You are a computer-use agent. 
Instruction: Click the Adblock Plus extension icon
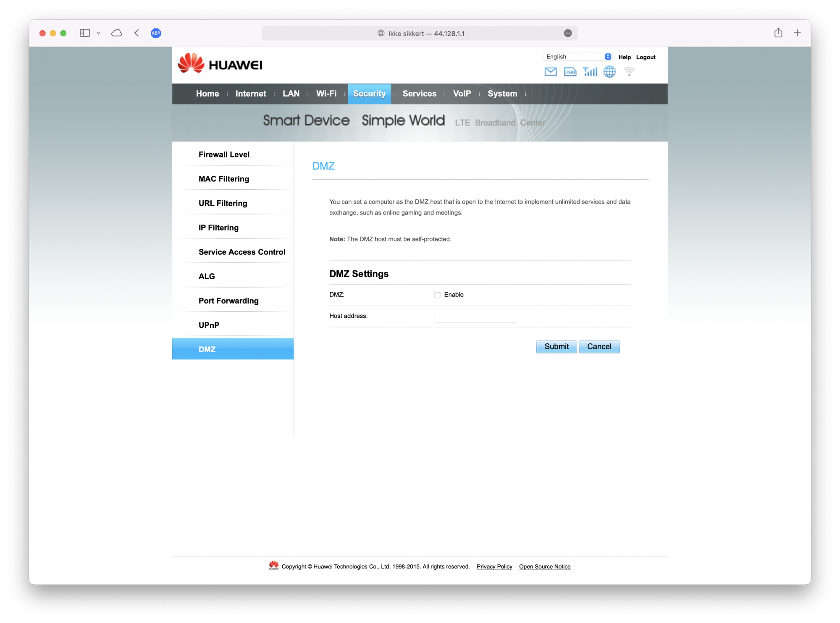(156, 33)
